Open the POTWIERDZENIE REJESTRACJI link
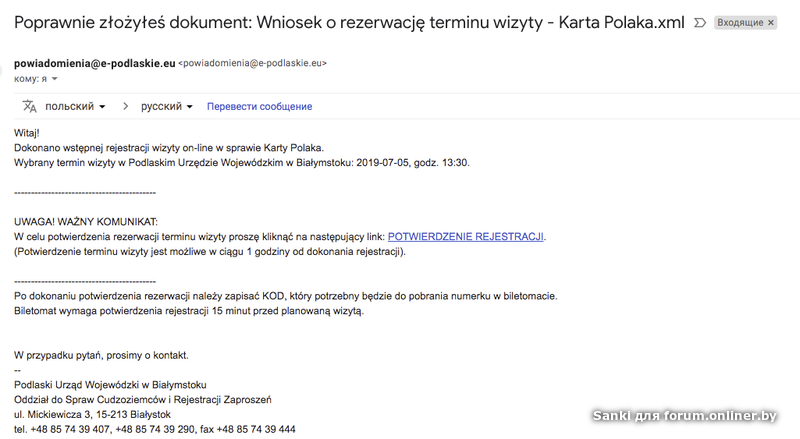Image resolution: width=800 pixels, height=439 pixels. 465,236
